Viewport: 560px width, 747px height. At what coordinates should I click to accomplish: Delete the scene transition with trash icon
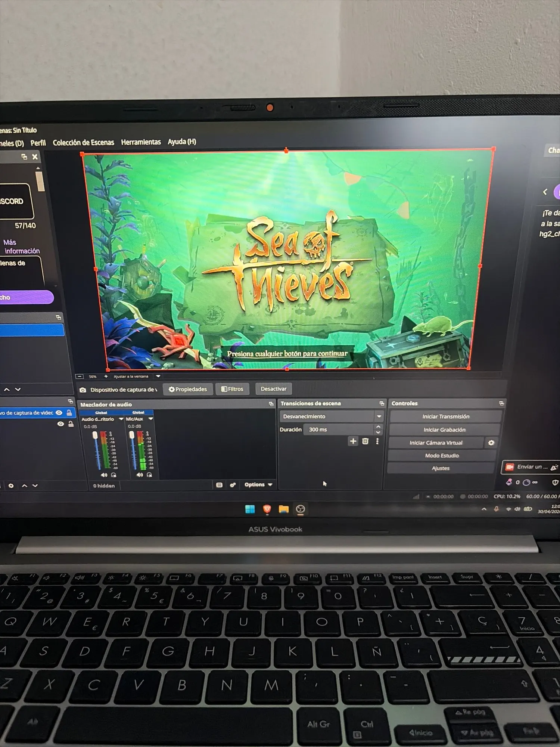pos(365,441)
